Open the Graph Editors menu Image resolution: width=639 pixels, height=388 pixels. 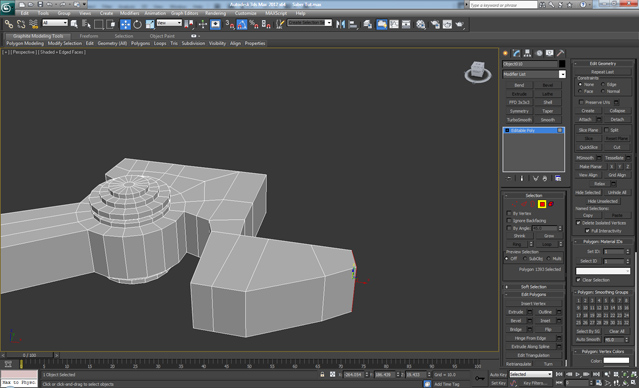click(184, 13)
